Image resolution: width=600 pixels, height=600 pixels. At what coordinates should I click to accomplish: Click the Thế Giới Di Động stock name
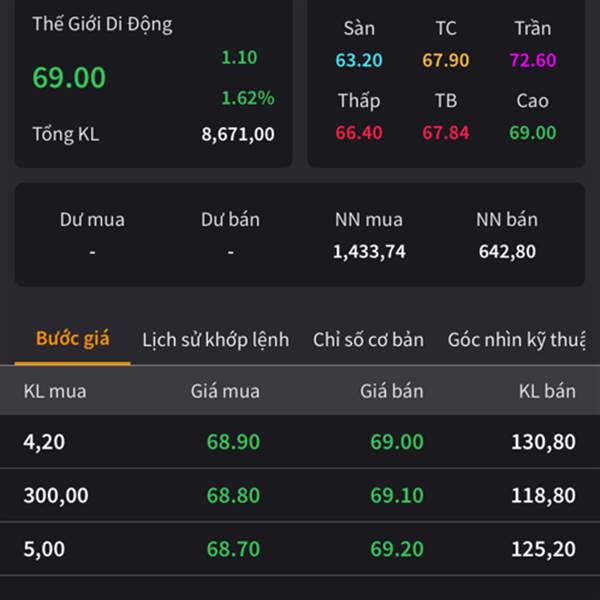coord(102,24)
